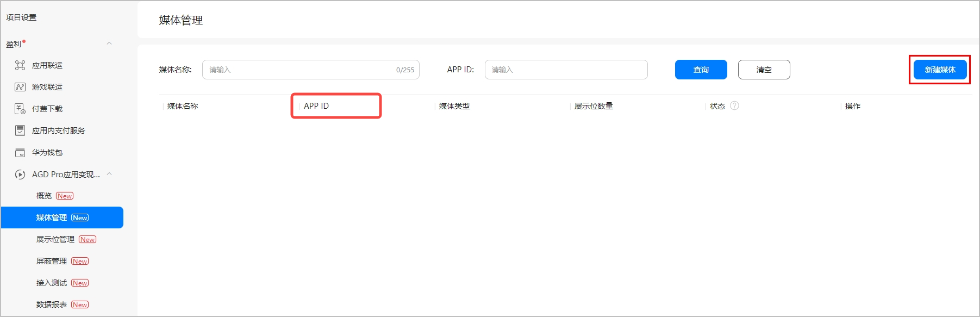The image size is (980, 317).
Task: Click the 操作 column header
Action: click(x=853, y=106)
